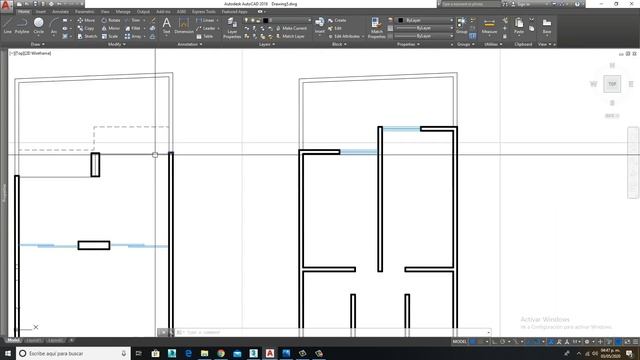
Task: Switch to Model layout tab
Action: tap(13, 340)
